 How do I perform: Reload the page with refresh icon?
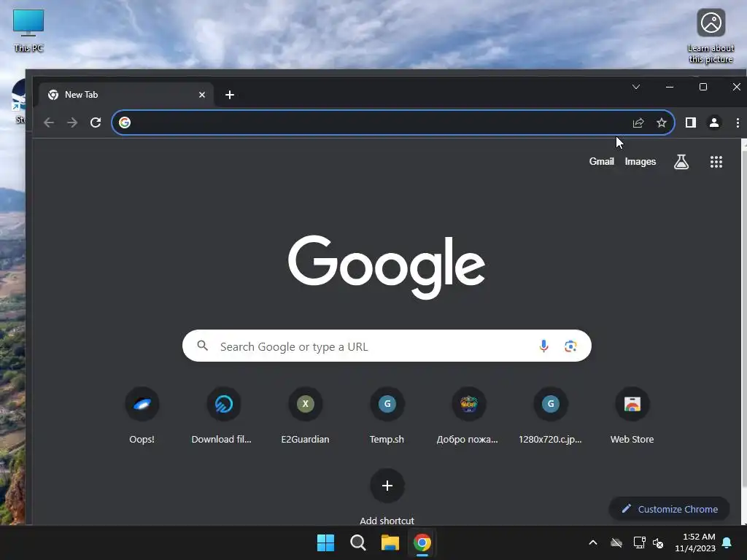click(x=96, y=122)
